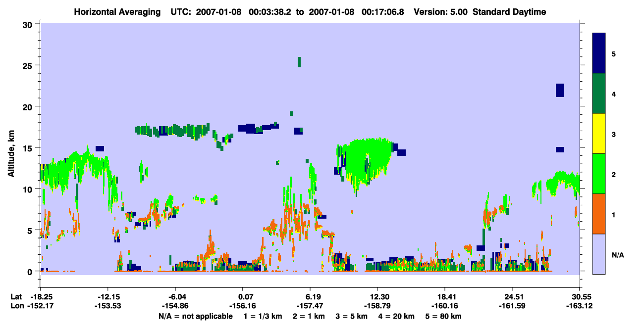Viewport: 644px width, 330px height.
Task: Click the colorbar label 5
Action: (613, 53)
